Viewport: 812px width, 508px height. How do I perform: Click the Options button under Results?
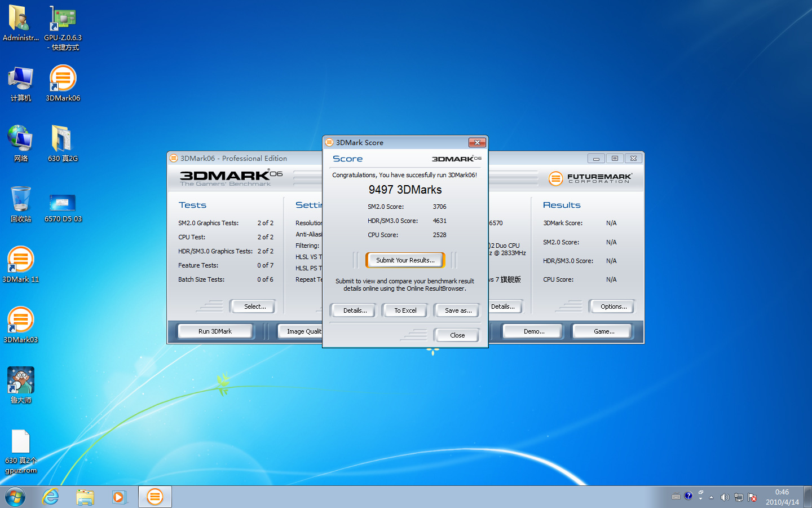click(613, 306)
